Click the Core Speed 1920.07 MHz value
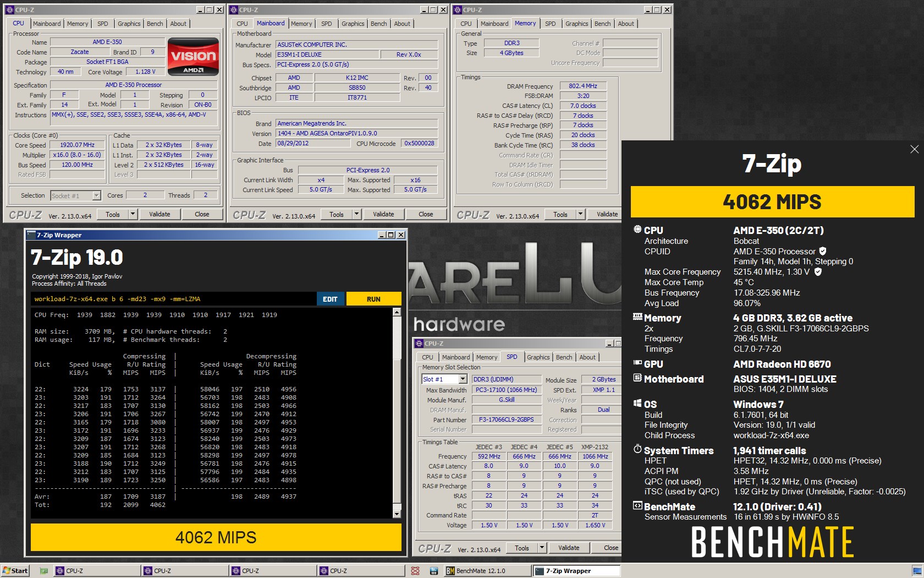The height and width of the screenshot is (578, 924). tap(77, 145)
